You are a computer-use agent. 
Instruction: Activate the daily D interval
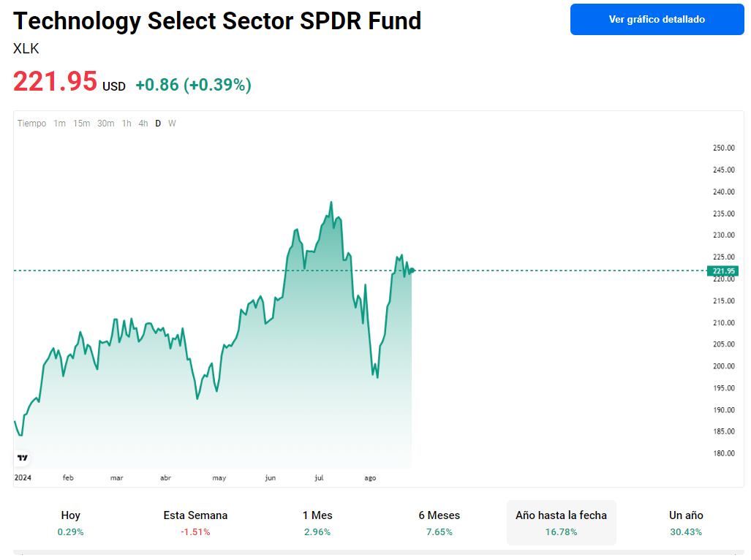pyautogui.click(x=158, y=124)
